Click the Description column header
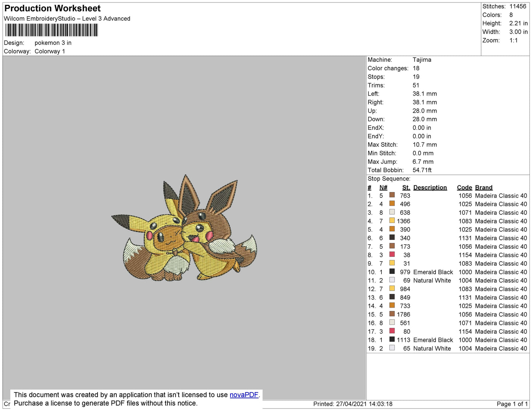 [430, 188]
